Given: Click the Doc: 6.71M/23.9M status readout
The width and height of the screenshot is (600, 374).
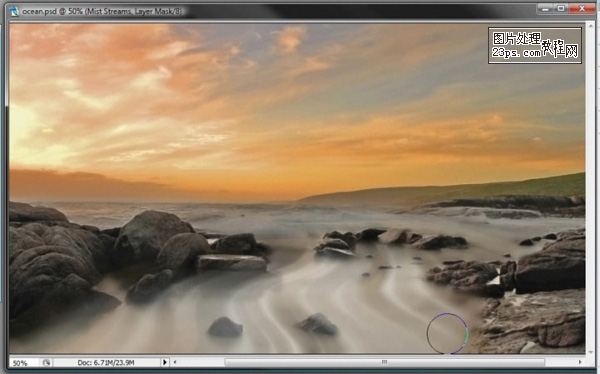Looking at the screenshot, I should coord(106,363).
